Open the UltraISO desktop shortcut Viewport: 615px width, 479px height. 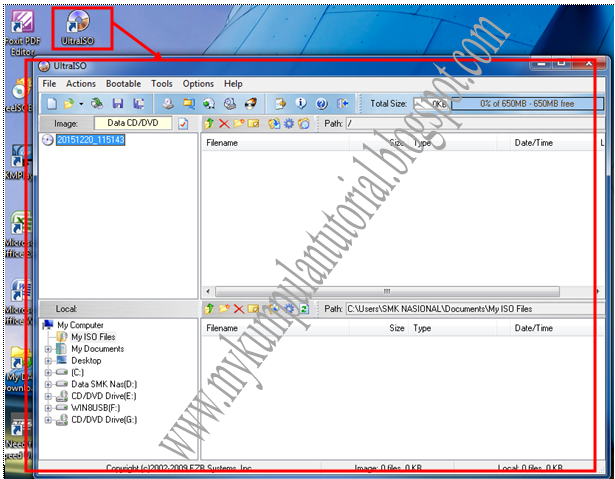click(78, 27)
